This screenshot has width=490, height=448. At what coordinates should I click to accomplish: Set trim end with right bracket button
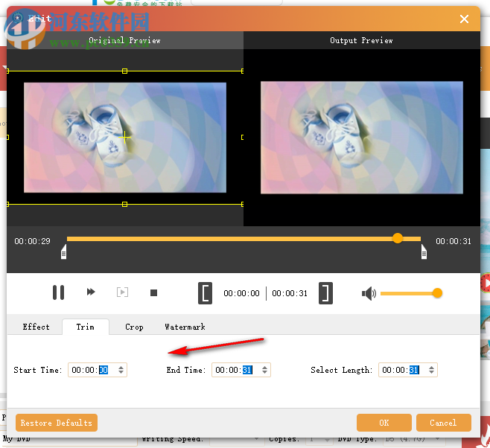coord(325,293)
